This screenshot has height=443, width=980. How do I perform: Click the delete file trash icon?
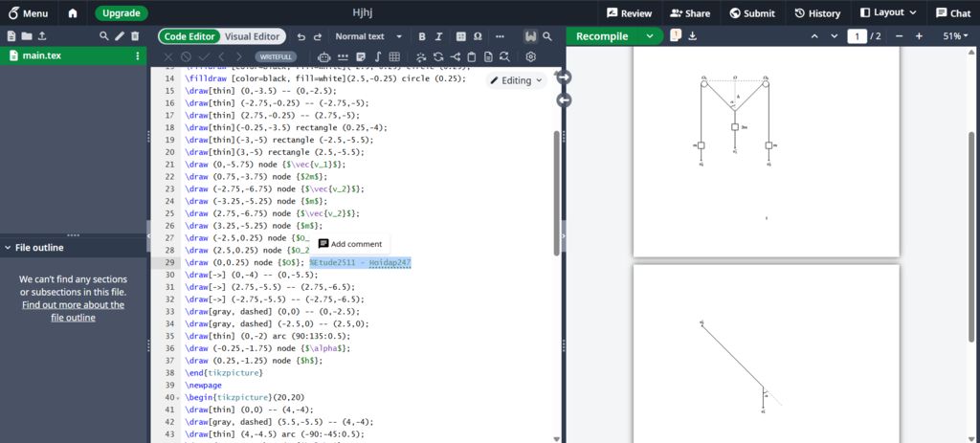135,36
